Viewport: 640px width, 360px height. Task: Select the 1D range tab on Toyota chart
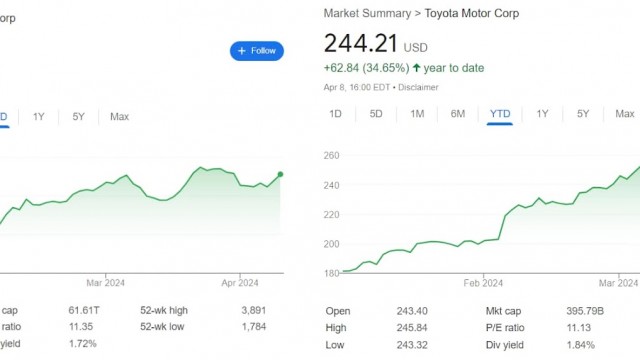point(335,114)
